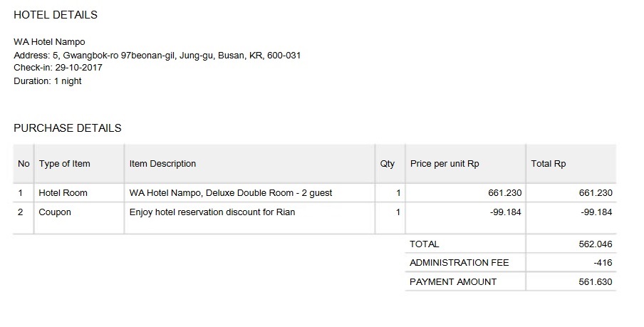Screen dimensions: 644x327
Task: Click the PAYMENT AMOUNT value 561.630
Action: coord(596,282)
